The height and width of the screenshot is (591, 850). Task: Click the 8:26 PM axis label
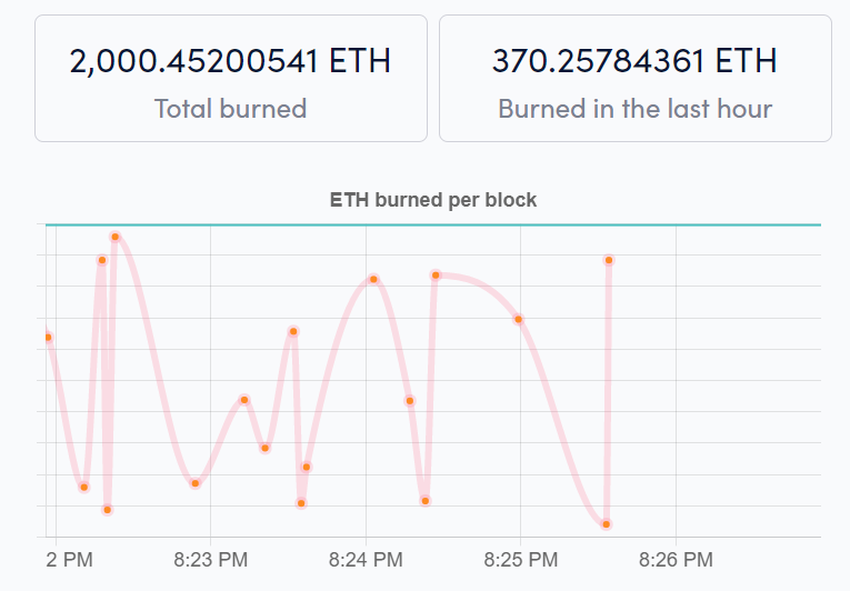pyautogui.click(x=676, y=560)
